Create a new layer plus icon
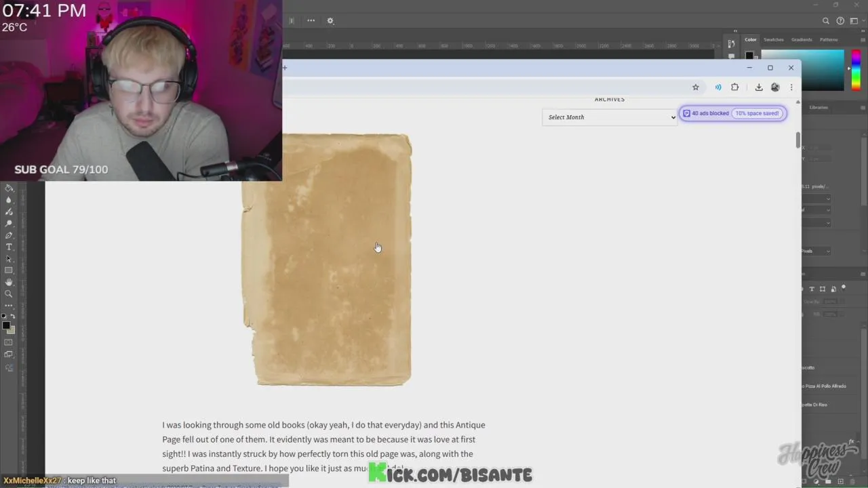The height and width of the screenshot is (488, 868). point(841,481)
